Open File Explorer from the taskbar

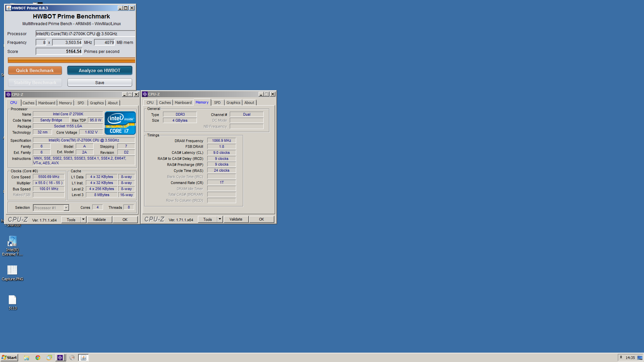coord(26,358)
